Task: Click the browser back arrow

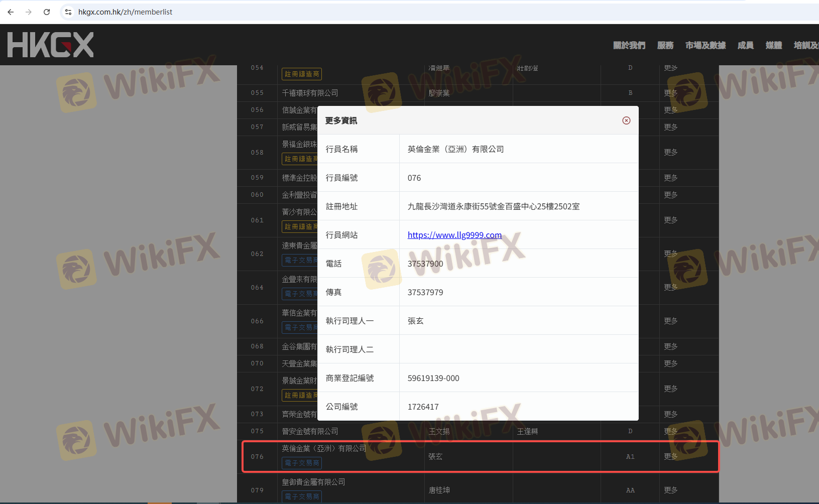Action: [11, 12]
